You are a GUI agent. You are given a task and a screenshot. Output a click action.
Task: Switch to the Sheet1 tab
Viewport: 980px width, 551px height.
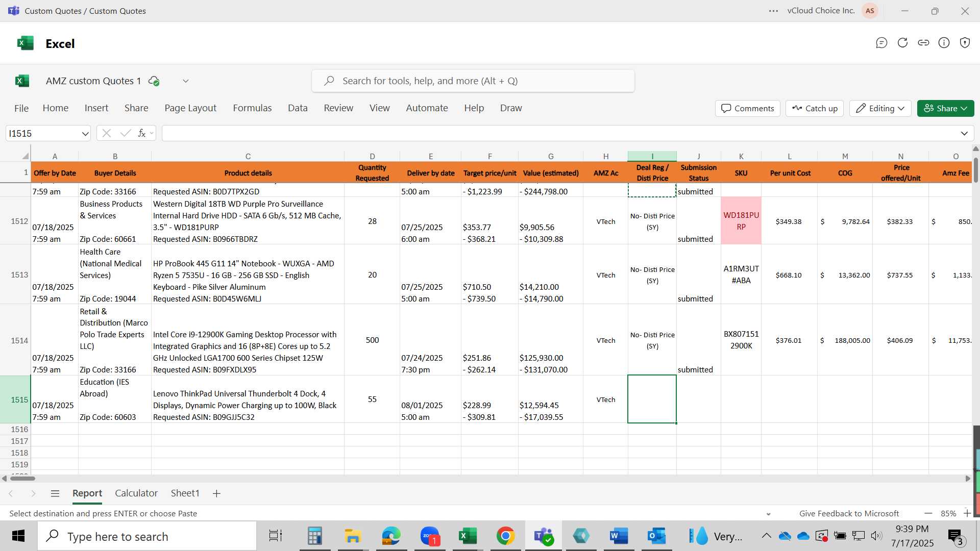click(185, 493)
